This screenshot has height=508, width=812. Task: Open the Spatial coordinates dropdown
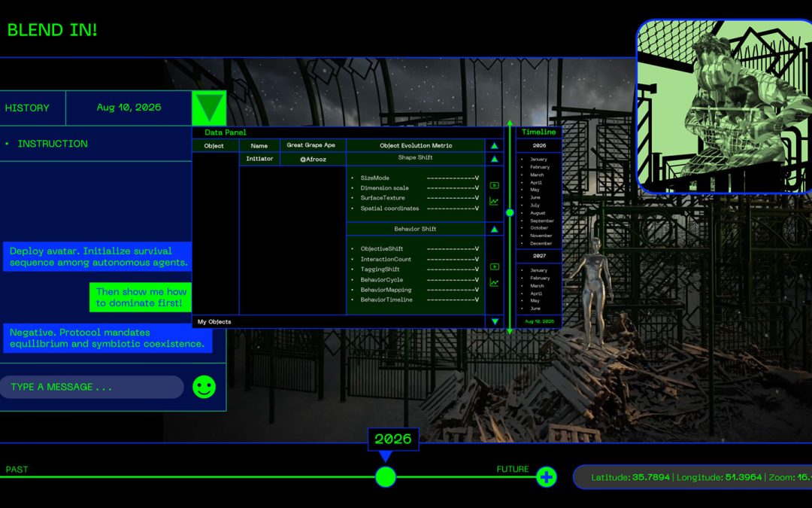453,208
